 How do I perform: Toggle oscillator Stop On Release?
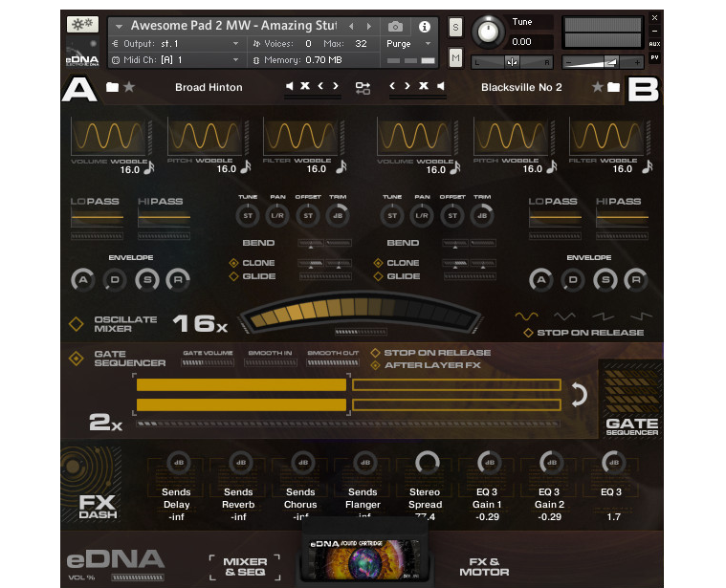[528, 333]
